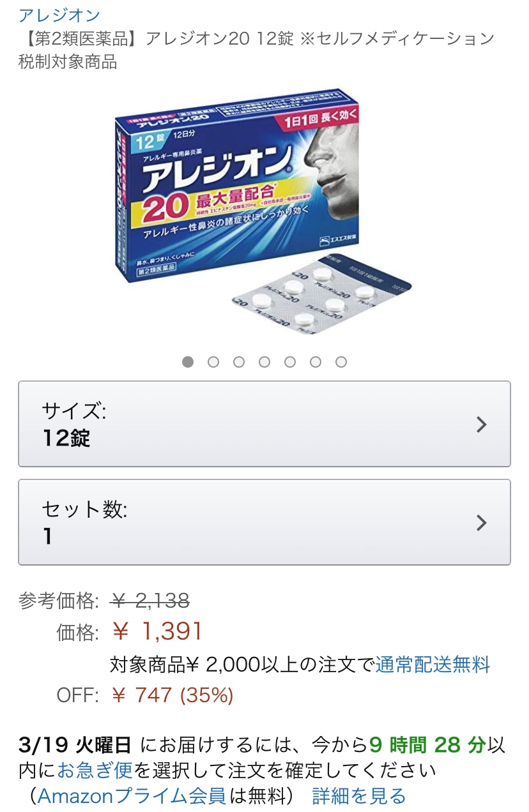
Task: Open the お急ぎ便 link
Action: pyautogui.click(x=95, y=770)
